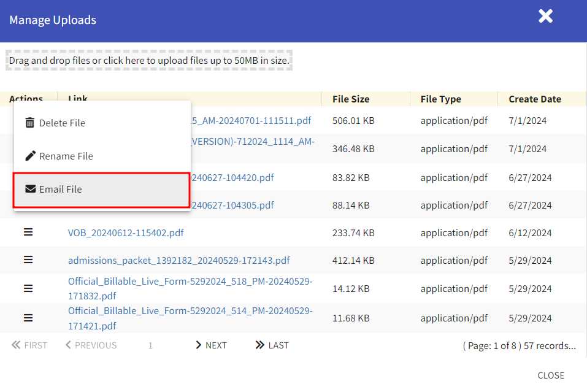The height and width of the screenshot is (392, 587).
Task: Open admissions_packet_1392182 PDF link
Action: click(x=178, y=261)
